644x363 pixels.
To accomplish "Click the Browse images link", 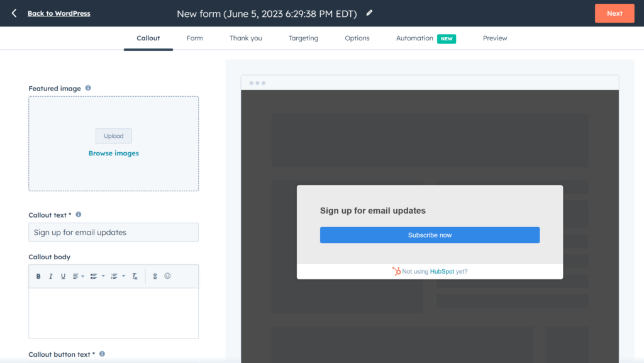I will [114, 154].
